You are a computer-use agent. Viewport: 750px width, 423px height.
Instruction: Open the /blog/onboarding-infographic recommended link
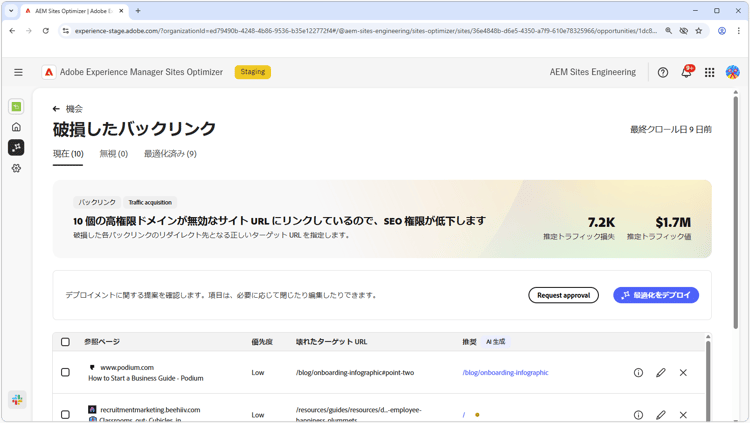pos(505,373)
